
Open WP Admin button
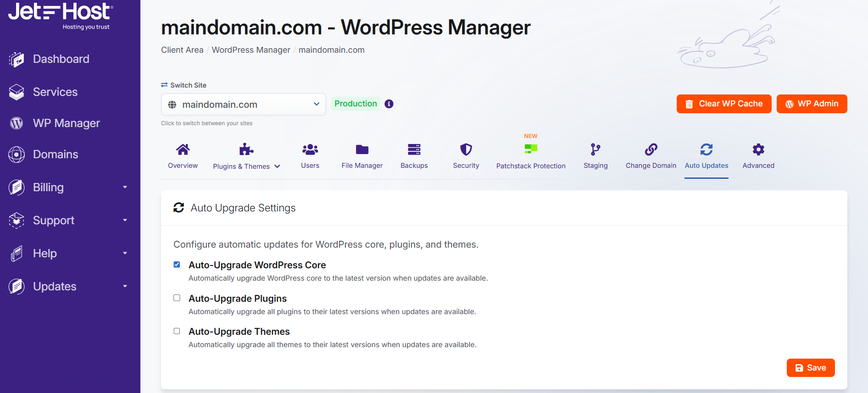click(812, 104)
